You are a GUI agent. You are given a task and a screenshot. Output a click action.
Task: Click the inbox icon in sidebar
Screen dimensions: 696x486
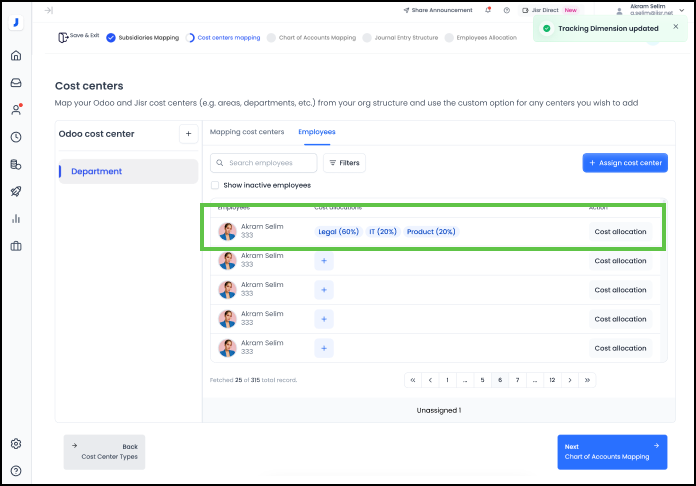(16, 82)
